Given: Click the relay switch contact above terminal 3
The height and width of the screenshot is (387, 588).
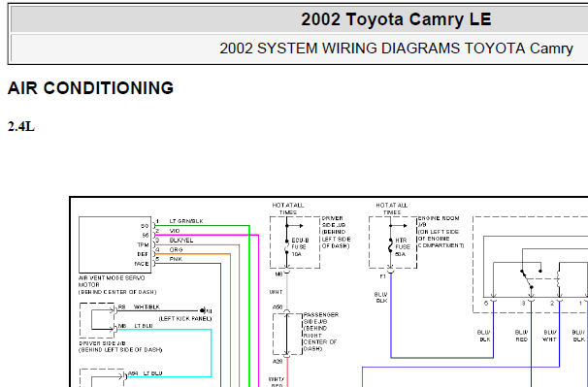Looking at the screenshot, I should tap(527, 279).
